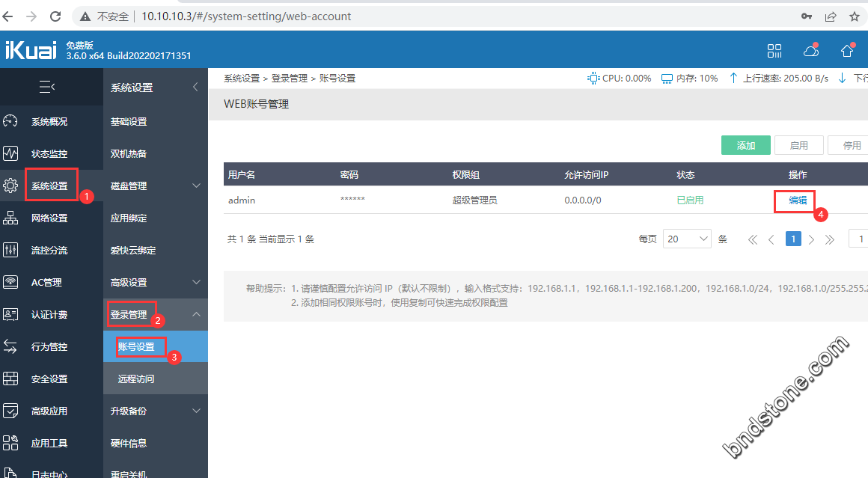
Task: Open 硬件信息 menu item
Action: pos(129,443)
